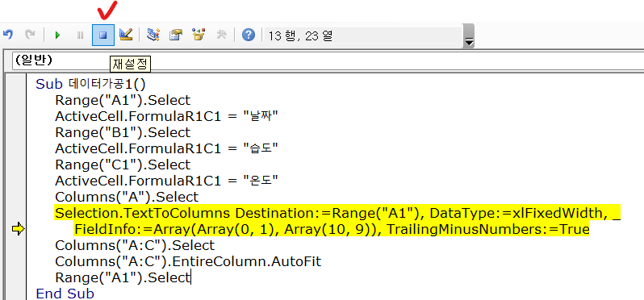This screenshot has width=644, height=300.
Task: Click the Range("B1").Select line
Action: point(123,132)
